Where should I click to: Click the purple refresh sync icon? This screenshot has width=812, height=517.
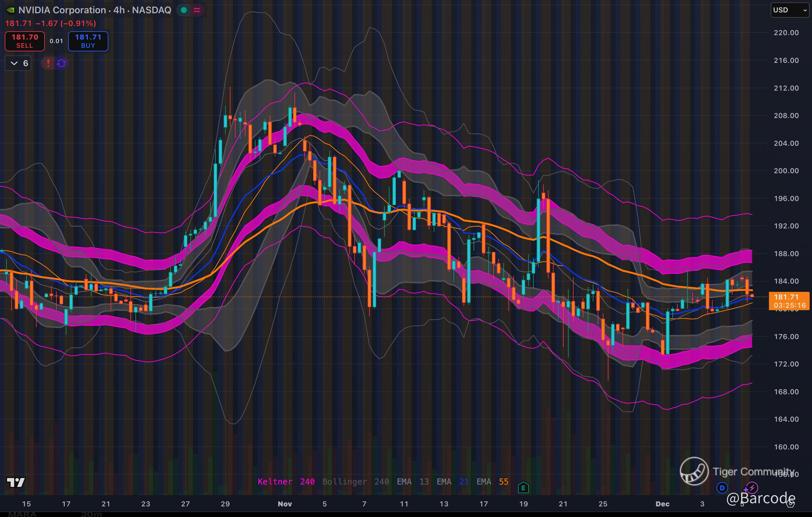point(61,63)
